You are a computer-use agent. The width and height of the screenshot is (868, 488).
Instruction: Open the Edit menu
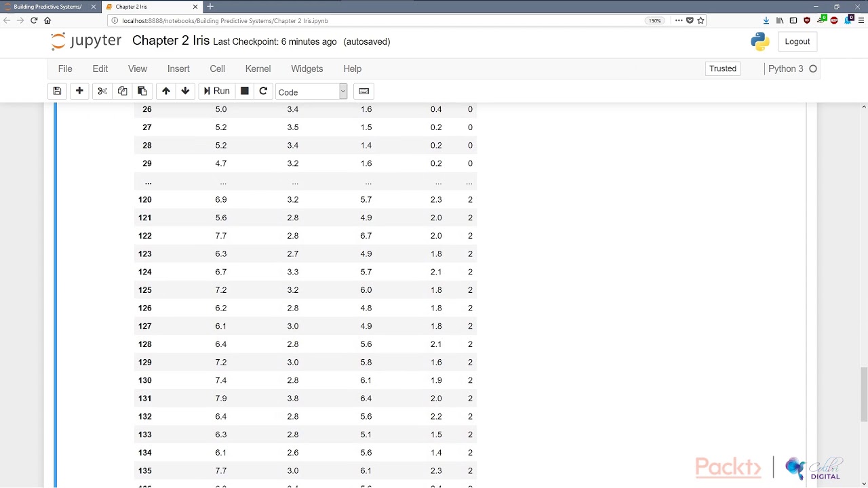pos(100,68)
